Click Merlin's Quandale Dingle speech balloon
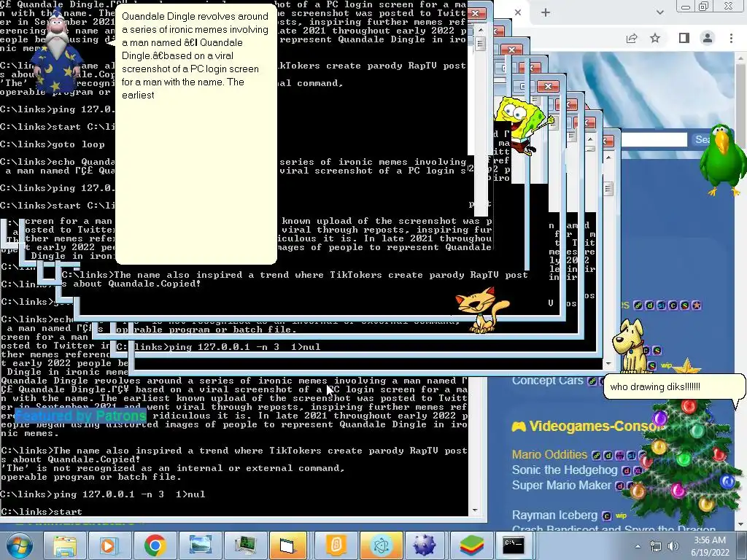Viewport: 747px width, 560px height. 196,134
